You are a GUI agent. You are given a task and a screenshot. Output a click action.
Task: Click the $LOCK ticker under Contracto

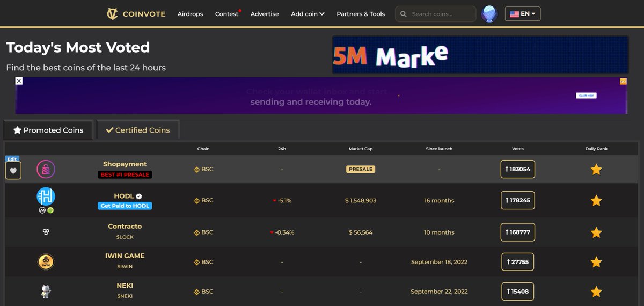(125, 237)
